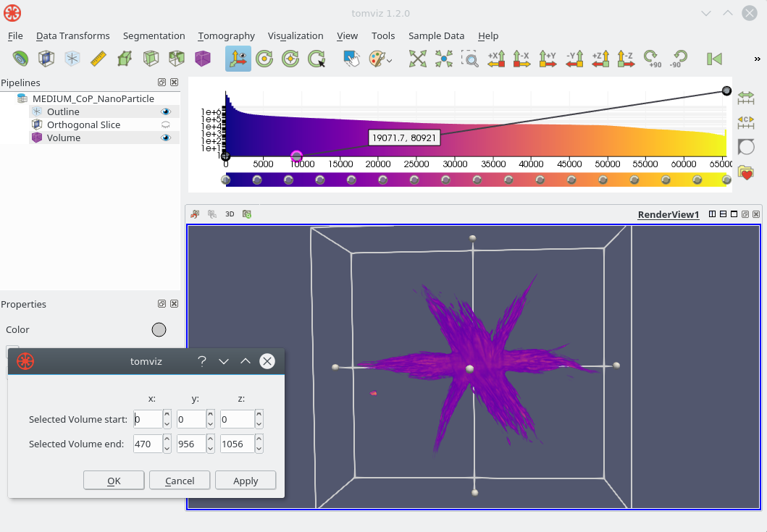Decrement Selected Volume end y value
Screen dimensions: 767x532
[210, 448]
